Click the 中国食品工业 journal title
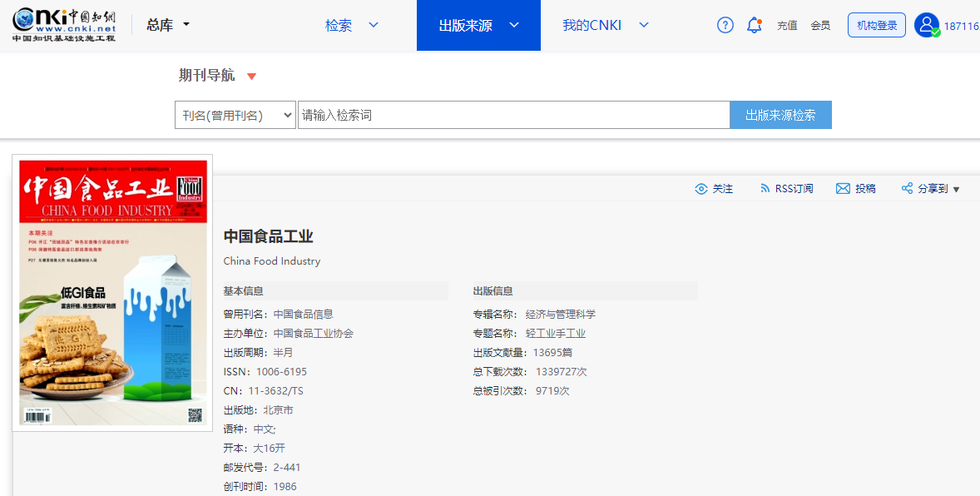The height and width of the screenshot is (496, 980). click(x=268, y=236)
